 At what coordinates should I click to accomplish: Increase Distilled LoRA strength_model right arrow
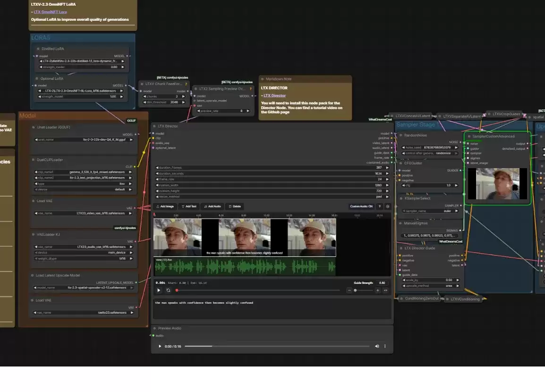click(123, 67)
